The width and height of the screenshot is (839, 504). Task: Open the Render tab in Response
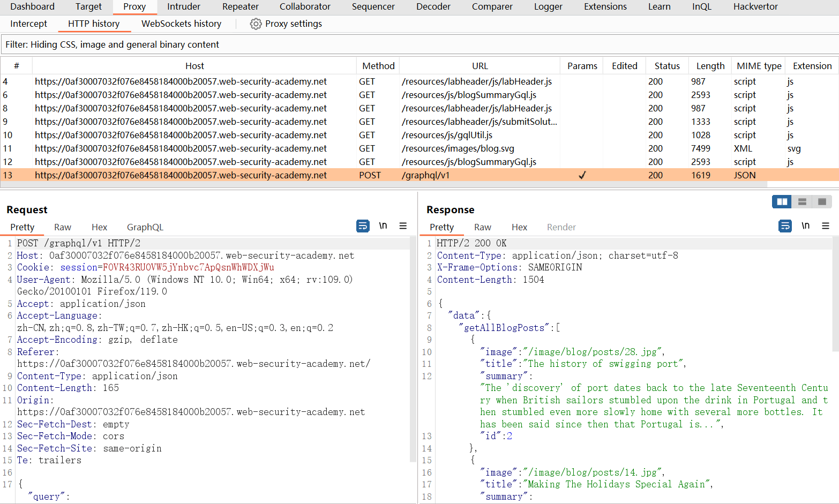click(x=561, y=227)
